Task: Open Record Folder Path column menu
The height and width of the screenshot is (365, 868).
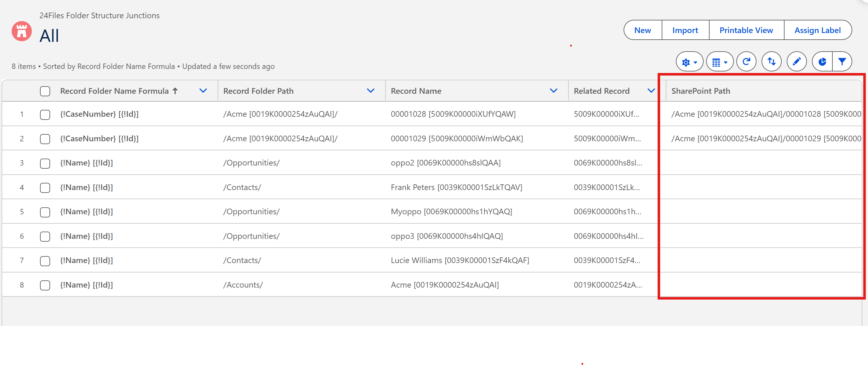Action: click(371, 91)
